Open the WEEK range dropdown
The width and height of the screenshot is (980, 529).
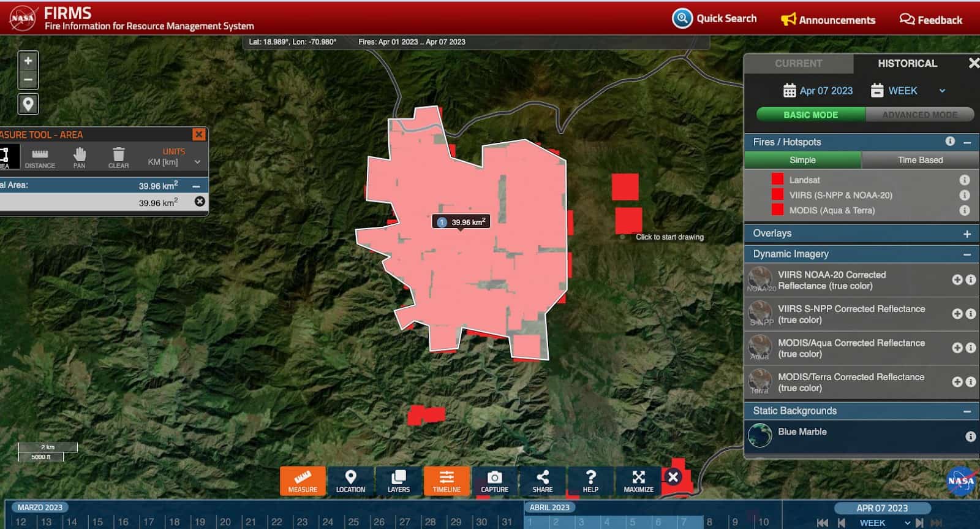pyautogui.click(x=909, y=91)
